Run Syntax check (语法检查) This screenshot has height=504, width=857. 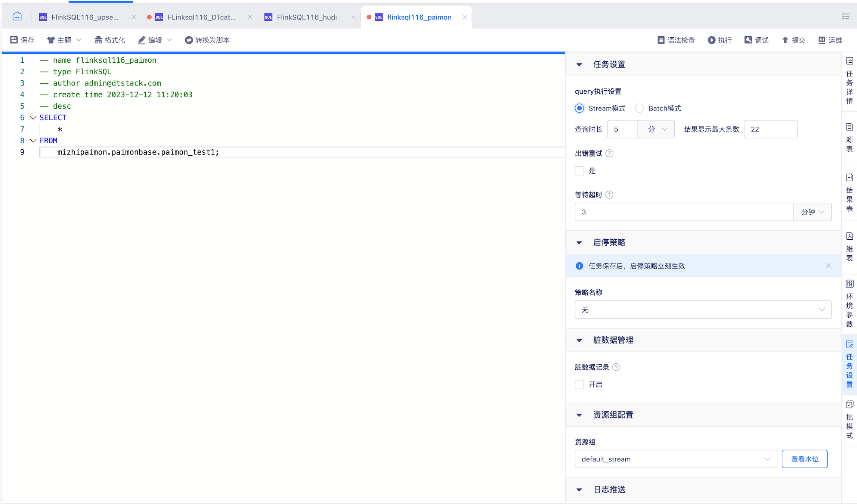(x=676, y=40)
